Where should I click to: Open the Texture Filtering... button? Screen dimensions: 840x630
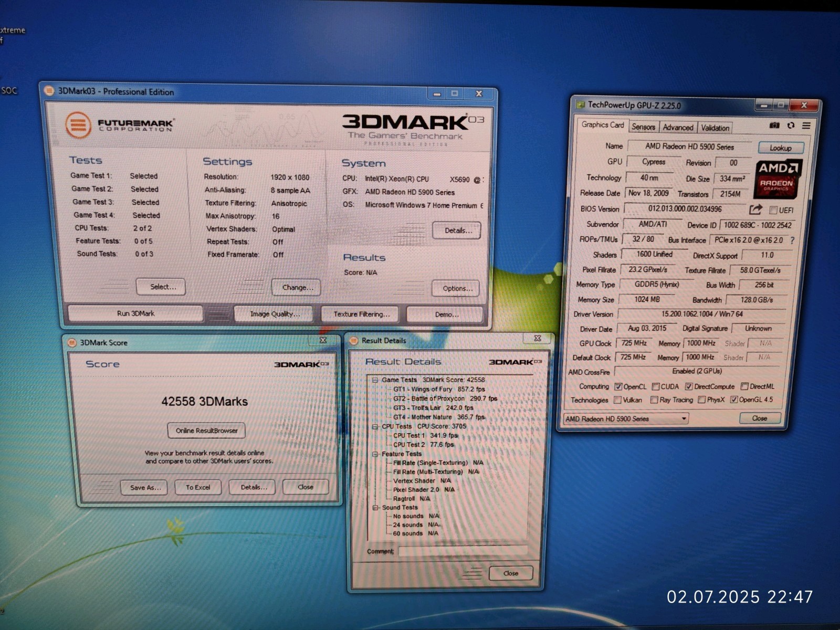pos(360,314)
